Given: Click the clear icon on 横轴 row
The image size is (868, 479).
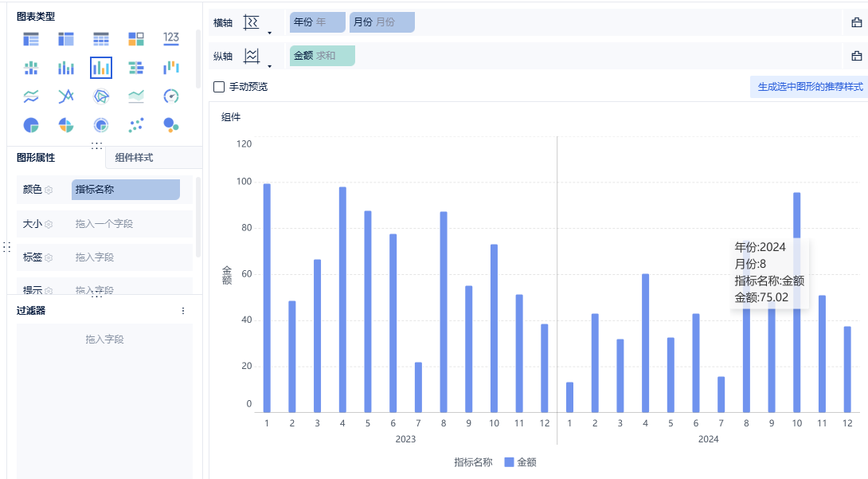Looking at the screenshot, I should [x=856, y=22].
